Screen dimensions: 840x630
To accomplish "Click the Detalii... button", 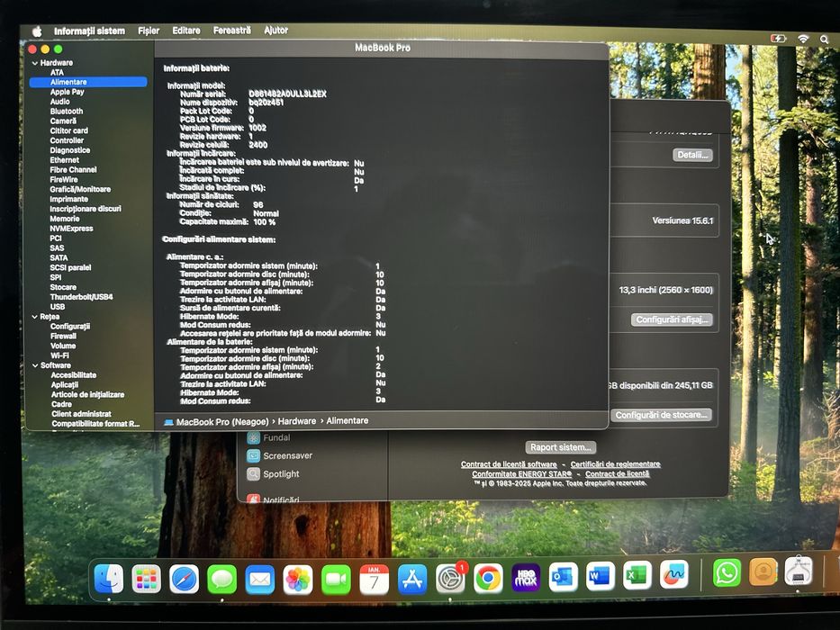I will click(692, 155).
